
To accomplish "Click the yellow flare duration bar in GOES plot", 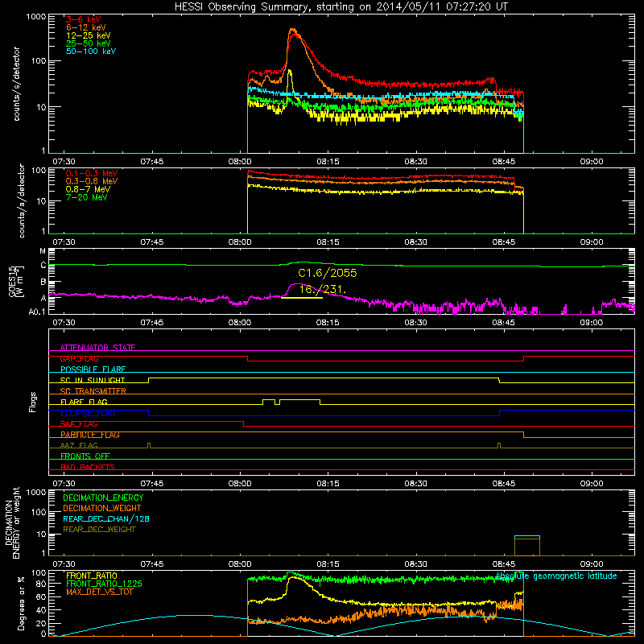I will tap(301, 297).
